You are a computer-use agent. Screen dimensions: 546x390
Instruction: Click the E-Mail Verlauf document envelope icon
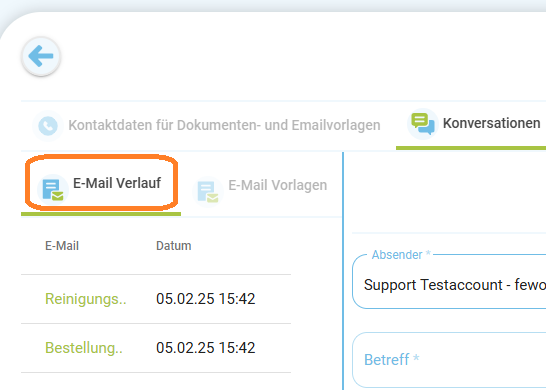53,190
